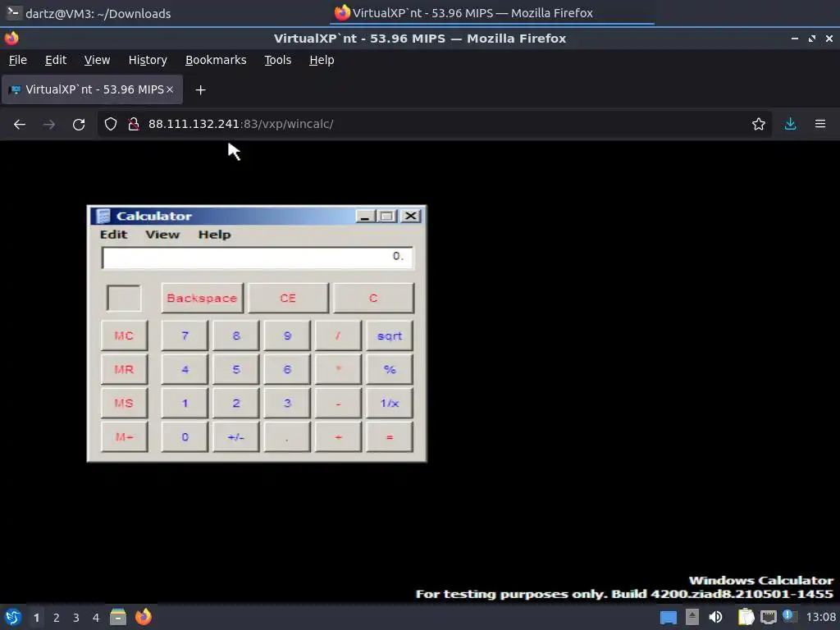Click the digit 3 key
The image size is (840, 630).
coord(287,403)
